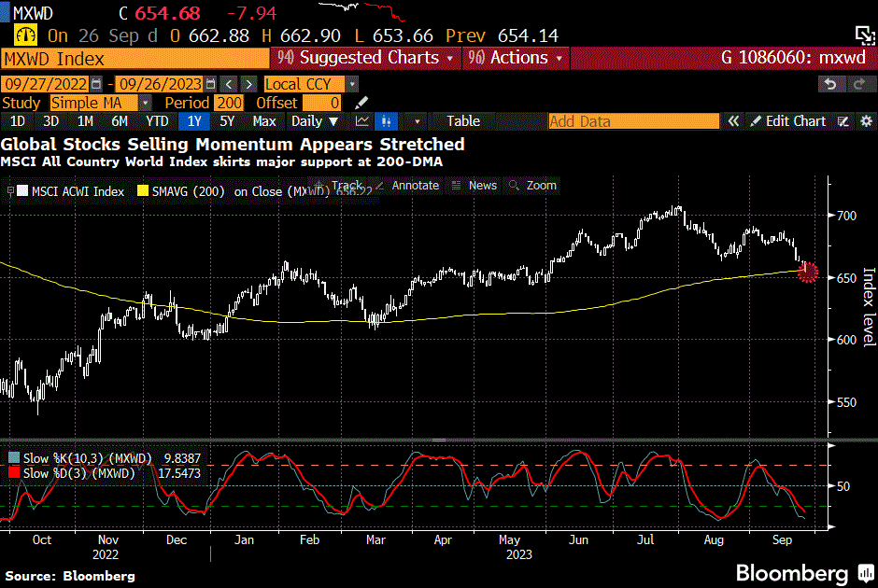The height and width of the screenshot is (588, 878).
Task: Click the Add Data input field
Action: click(634, 121)
